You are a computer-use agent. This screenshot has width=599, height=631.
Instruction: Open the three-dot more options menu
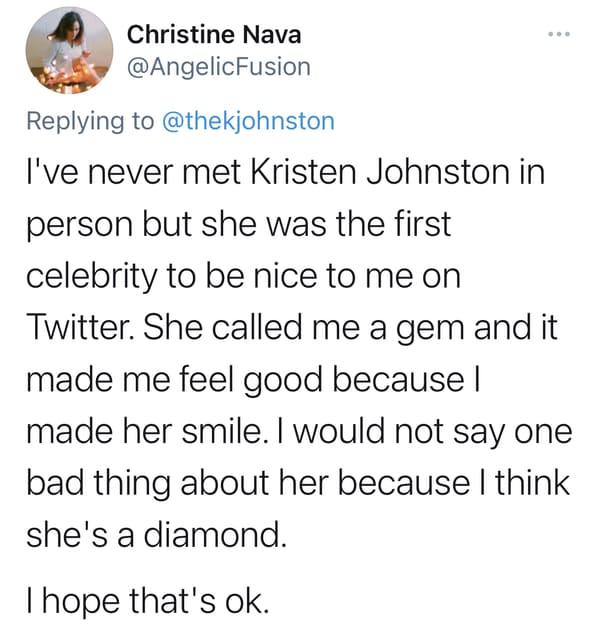(x=559, y=34)
